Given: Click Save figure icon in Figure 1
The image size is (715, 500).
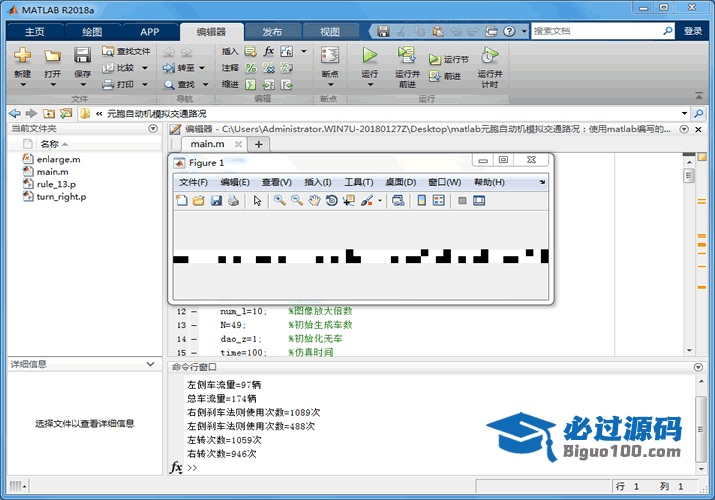Looking at the screenshot, I should click(216, 201).
